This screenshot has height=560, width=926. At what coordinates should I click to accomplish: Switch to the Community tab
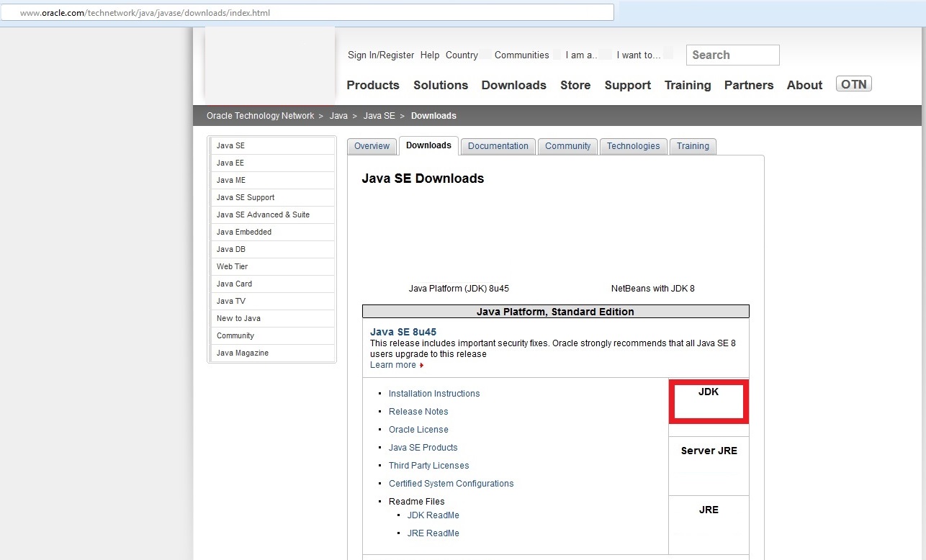[x=567, y=146]
